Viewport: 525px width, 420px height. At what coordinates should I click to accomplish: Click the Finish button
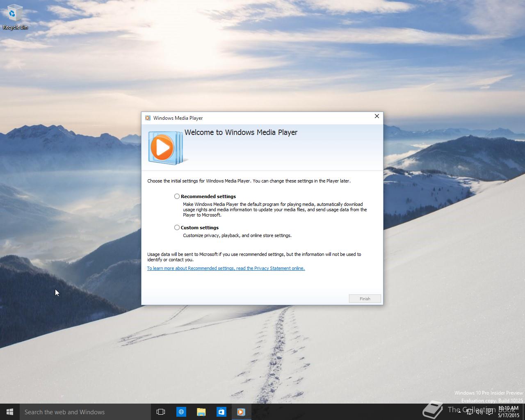coord(365,299)
